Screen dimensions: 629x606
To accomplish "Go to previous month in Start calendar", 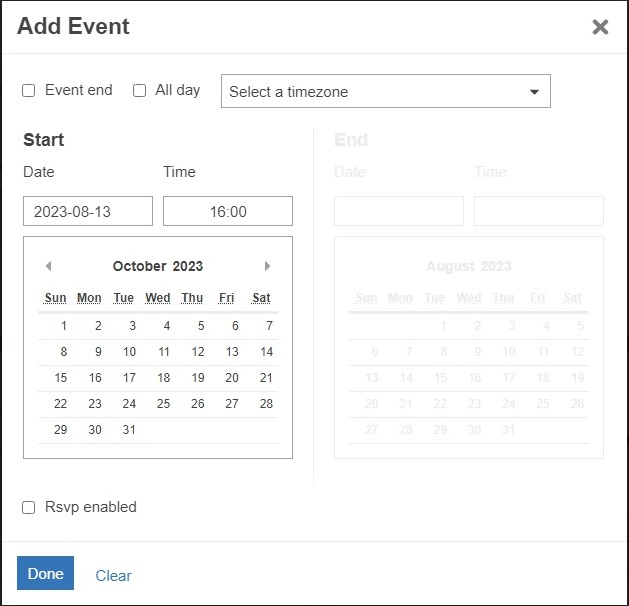I will 48,266.
